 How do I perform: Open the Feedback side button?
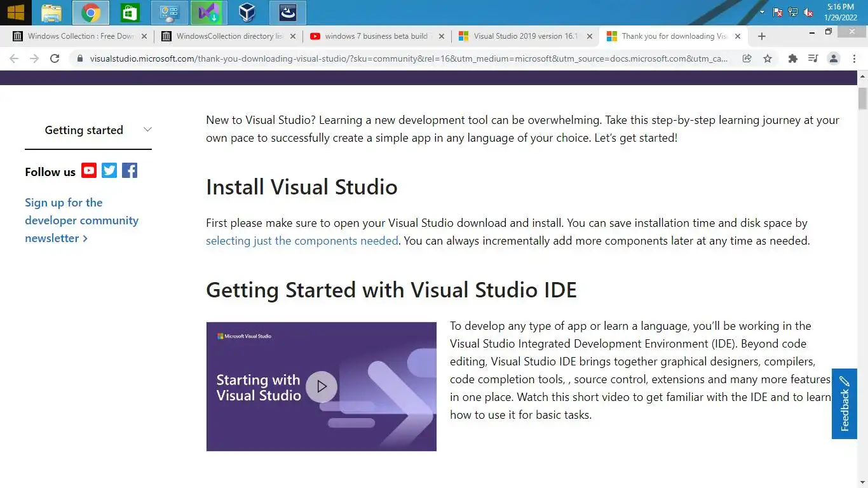tap(844, 404)
